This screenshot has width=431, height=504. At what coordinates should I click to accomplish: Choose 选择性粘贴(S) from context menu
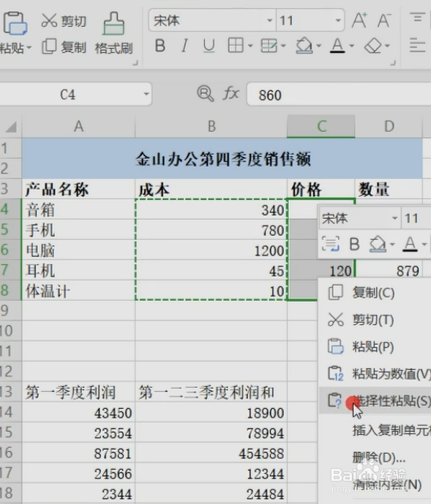click(375, 401)
